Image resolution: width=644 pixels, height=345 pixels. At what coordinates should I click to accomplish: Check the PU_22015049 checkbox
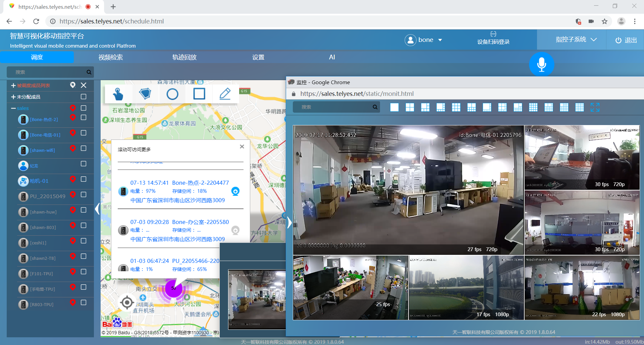(84, 194)
